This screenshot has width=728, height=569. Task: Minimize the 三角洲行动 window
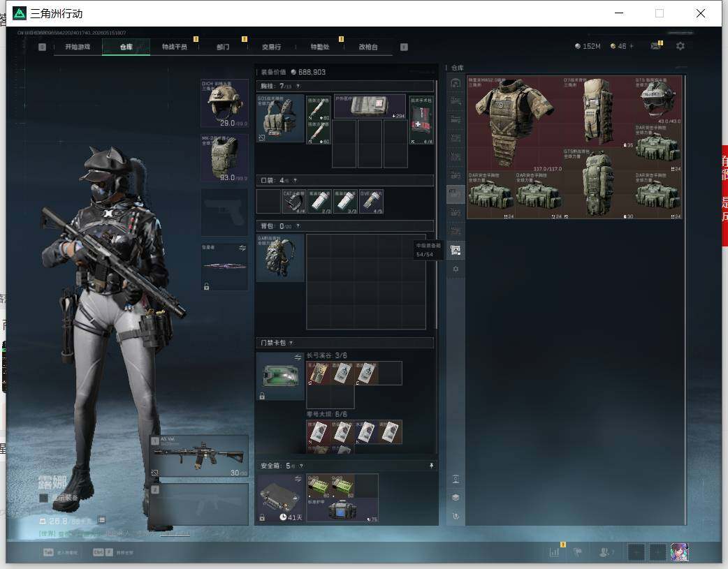pos(619,13)
